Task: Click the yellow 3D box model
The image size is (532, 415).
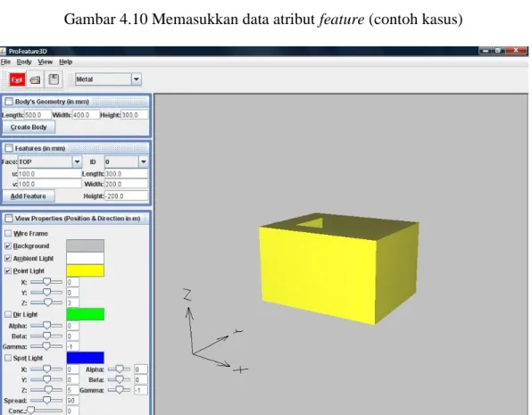Action: pos(338,268)
